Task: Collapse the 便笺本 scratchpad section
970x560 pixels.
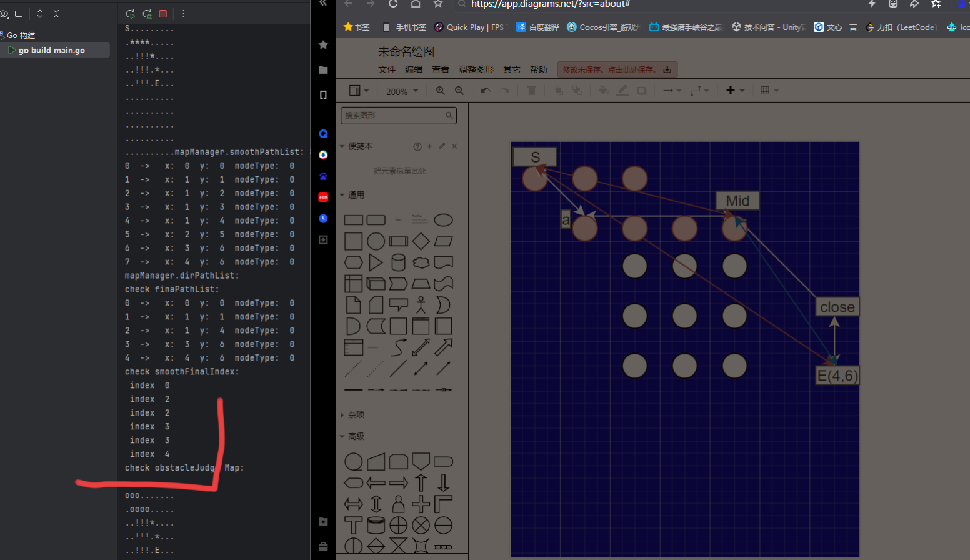Action: pos(356,146)
